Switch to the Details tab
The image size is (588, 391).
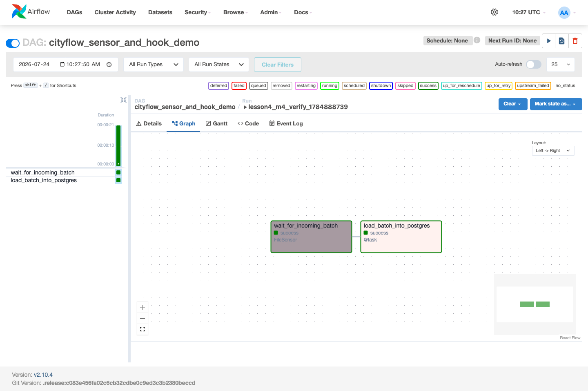[x=149, y=123]
